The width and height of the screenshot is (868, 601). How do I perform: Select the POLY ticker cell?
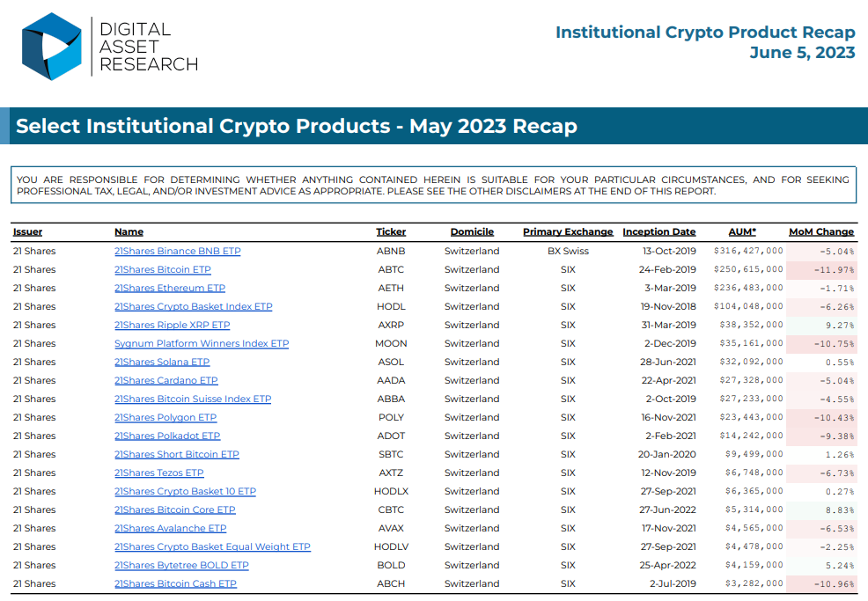391,417
